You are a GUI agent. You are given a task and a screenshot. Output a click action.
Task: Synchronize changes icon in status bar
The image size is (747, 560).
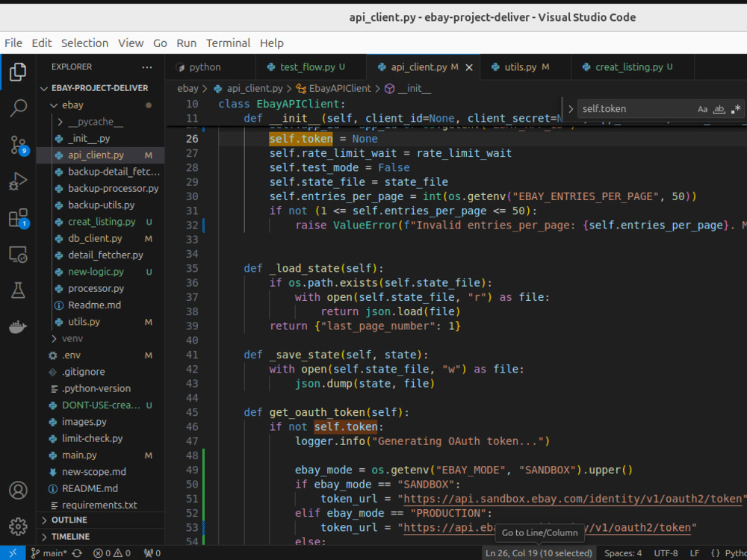(x=77, y=553)
